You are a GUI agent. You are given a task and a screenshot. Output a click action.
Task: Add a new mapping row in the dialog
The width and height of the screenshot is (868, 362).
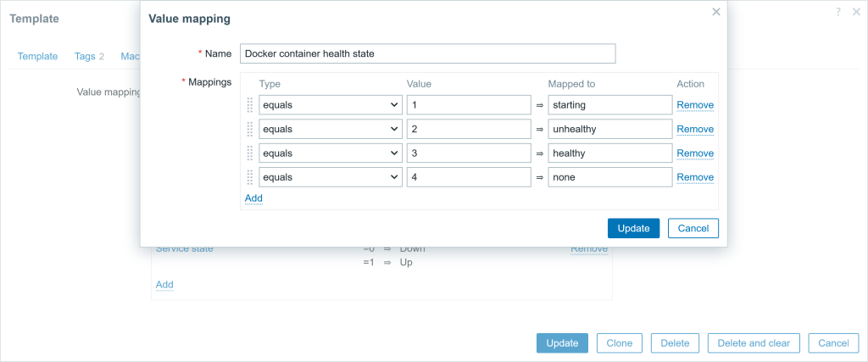(253, 198)
